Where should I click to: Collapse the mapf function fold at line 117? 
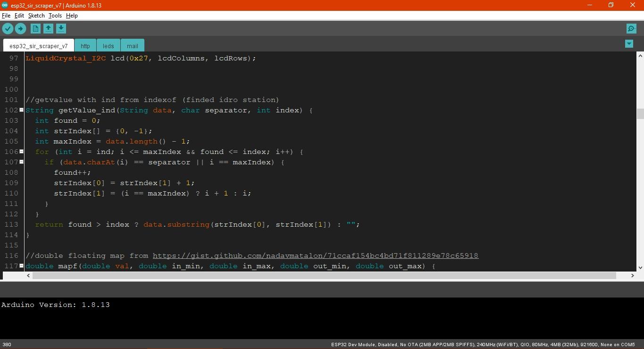pyautogui.click(x=21, y=266)
